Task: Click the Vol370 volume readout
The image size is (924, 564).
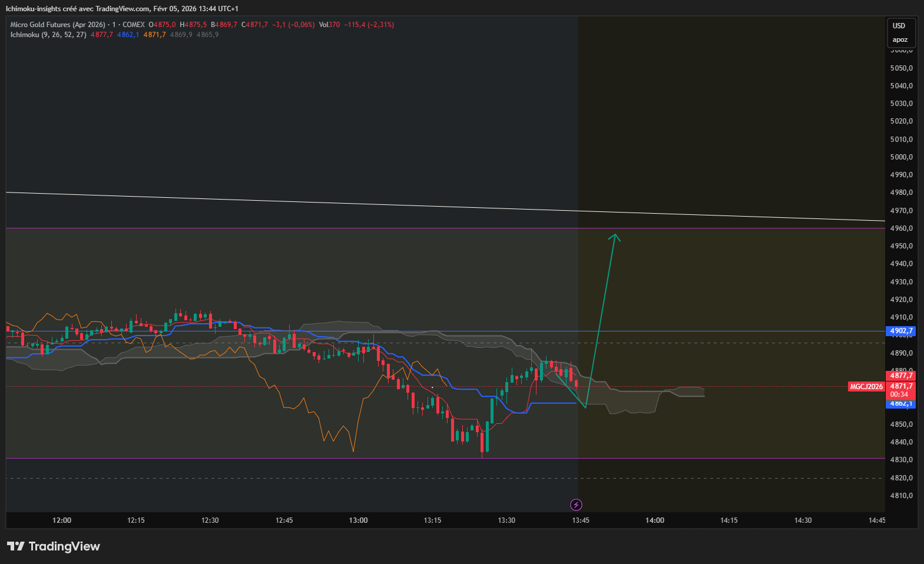Action: (x=329, y=25)
